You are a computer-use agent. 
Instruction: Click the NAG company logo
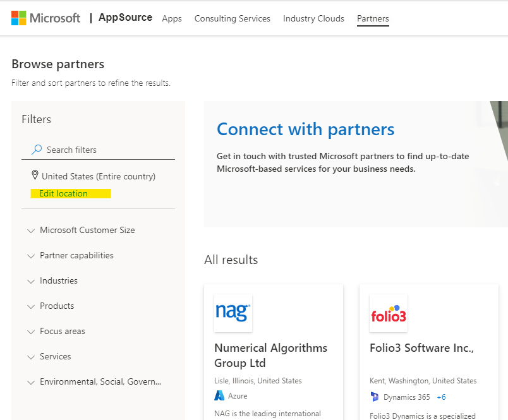pos(233,313)
